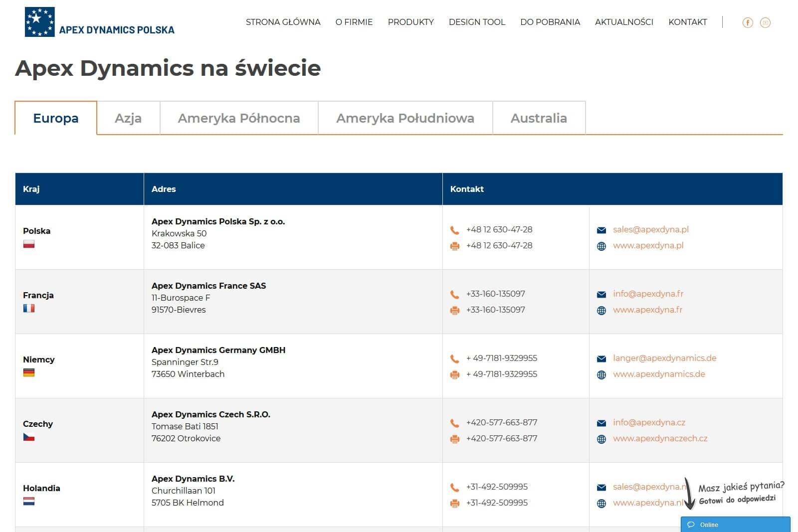This screenshot has width=798, height=532.
Task: Click the globe icon in Czechy row
Action: coord(601,439)
